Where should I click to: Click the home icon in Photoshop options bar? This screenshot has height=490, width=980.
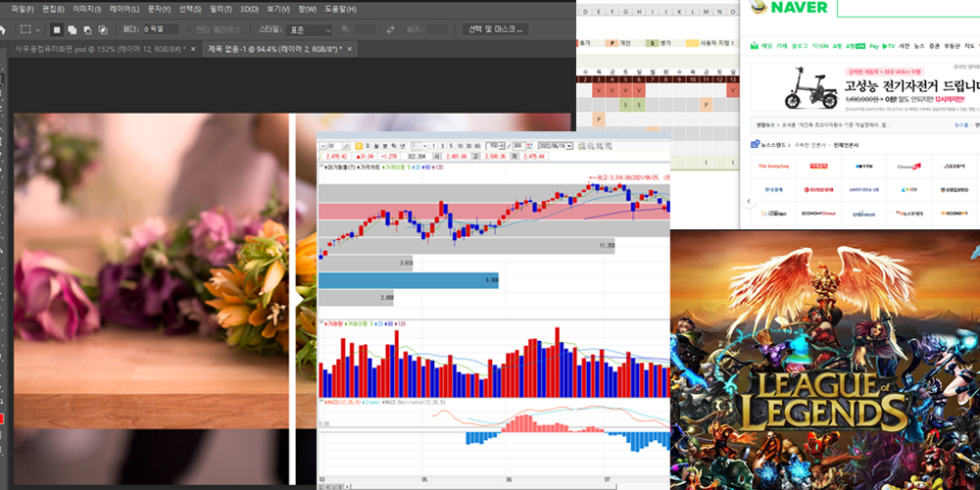click(2, 29)
